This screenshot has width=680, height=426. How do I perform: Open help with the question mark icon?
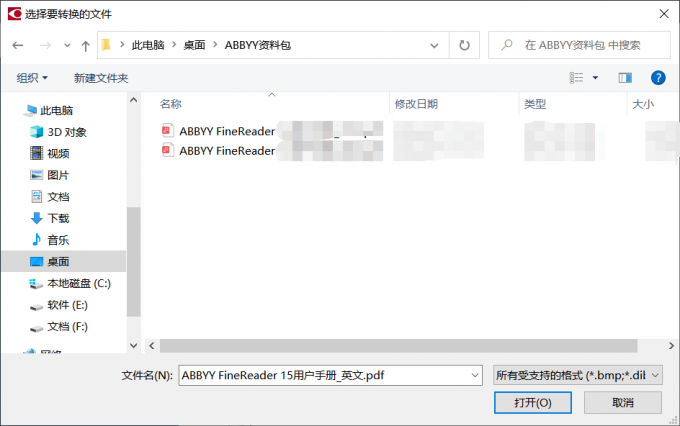pos(658,78)
